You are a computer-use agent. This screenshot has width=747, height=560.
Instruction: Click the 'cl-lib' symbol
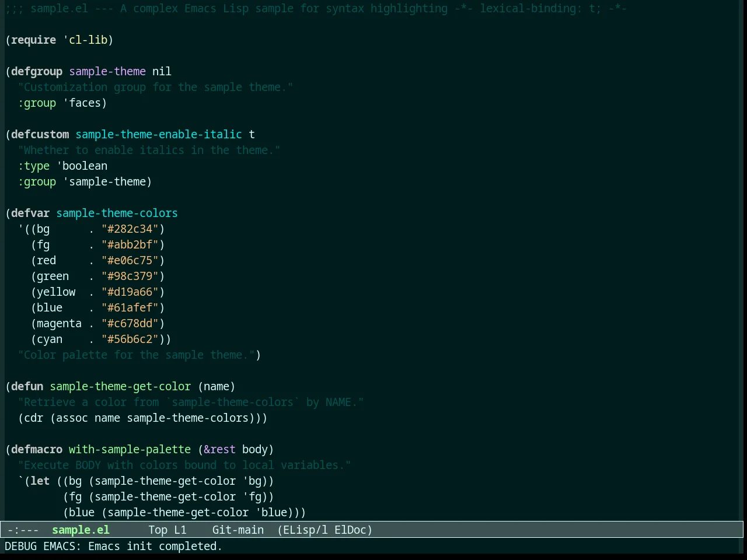click(x=88, y=40)
